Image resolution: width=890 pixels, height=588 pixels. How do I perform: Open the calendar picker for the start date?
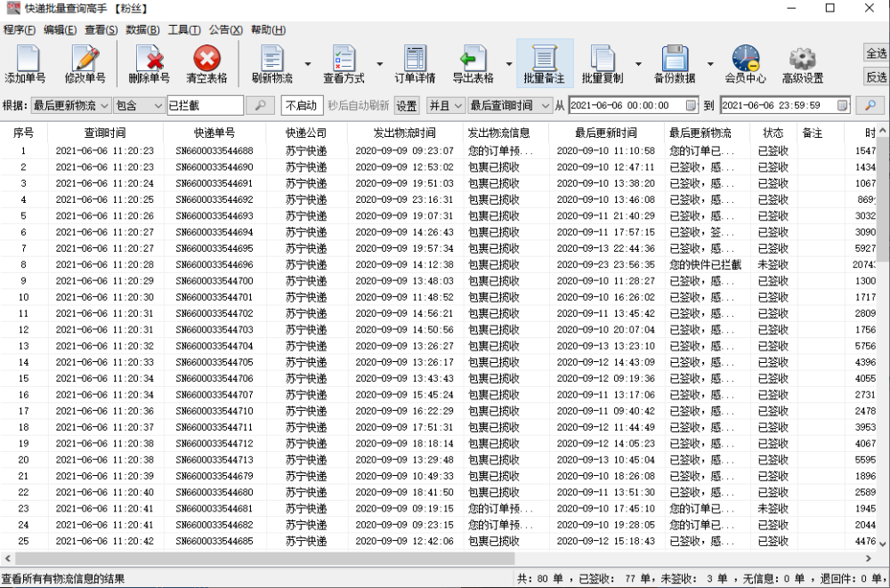point(691,106)
